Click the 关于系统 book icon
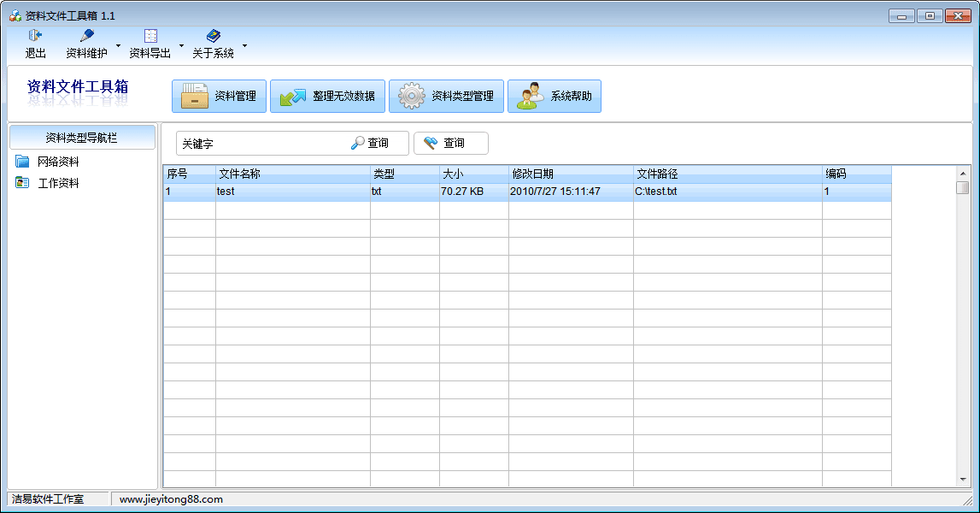This screenshot has height=513, width=980. pos(213,36)
